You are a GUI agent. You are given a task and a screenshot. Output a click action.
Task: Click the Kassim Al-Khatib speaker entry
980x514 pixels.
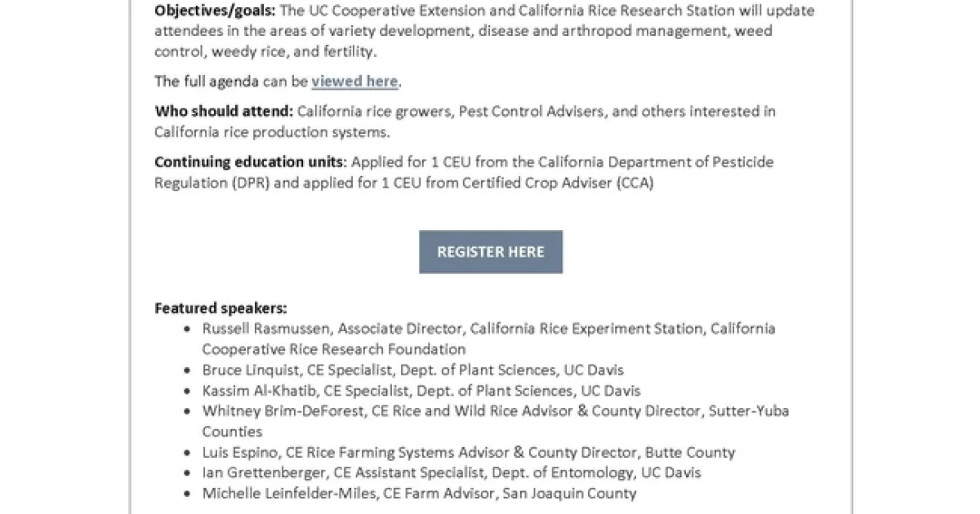(x=421, y=390)
